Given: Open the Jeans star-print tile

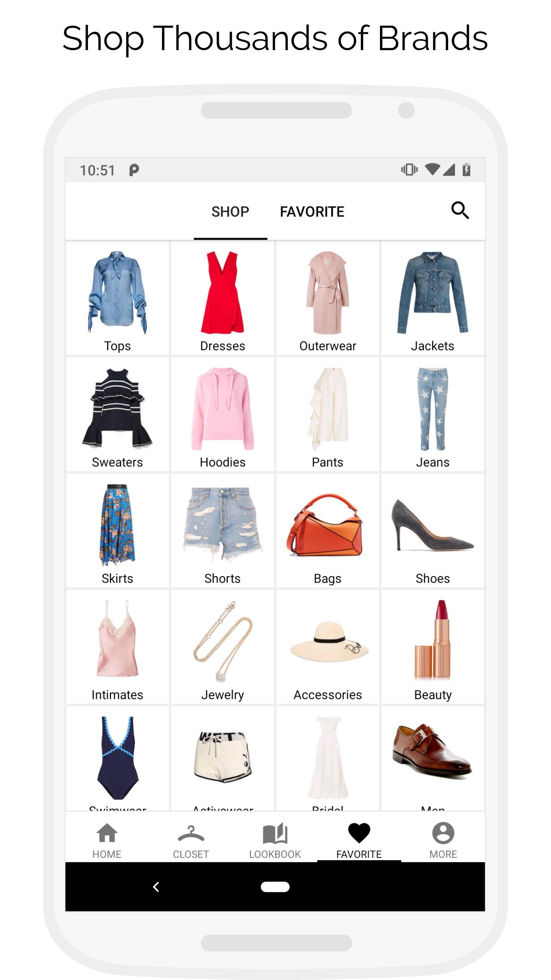Looking at the screenshot, I should 433,415.
